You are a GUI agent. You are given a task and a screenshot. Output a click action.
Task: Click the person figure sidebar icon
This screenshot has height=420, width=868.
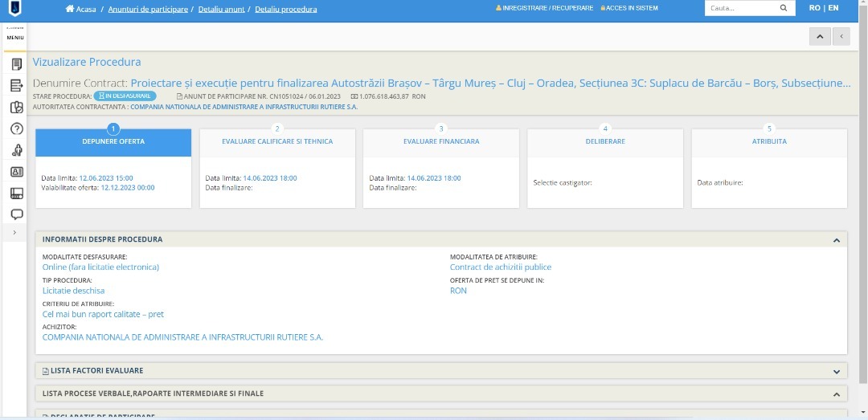coord(17,150)
